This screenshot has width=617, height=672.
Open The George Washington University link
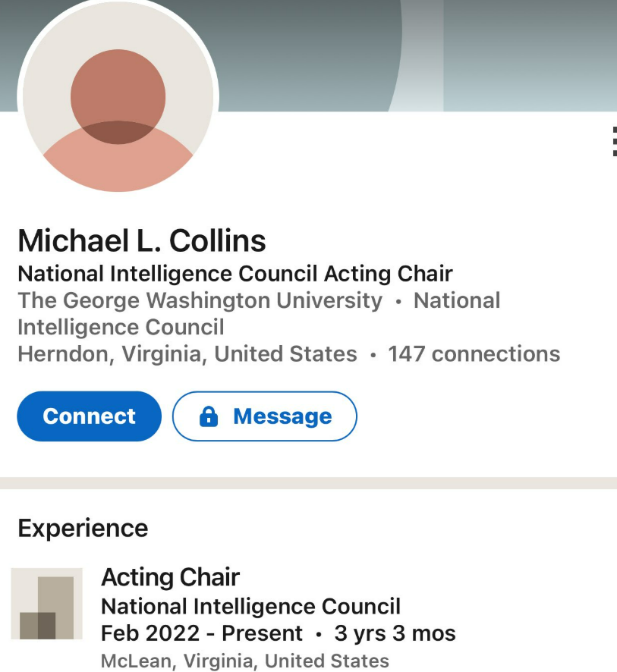click(200, 300)
